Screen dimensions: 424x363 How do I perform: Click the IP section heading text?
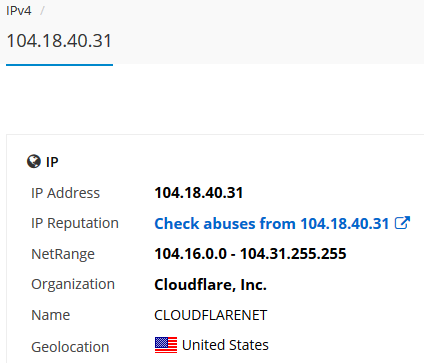(52, 162)
